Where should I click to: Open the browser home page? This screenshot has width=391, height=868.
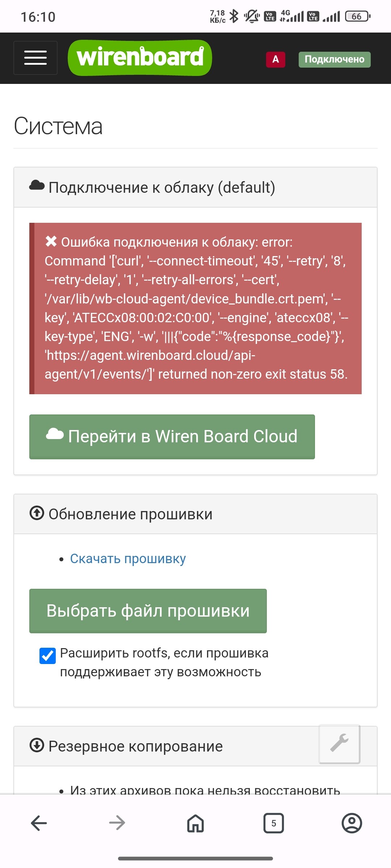click(x=195, y=823)
